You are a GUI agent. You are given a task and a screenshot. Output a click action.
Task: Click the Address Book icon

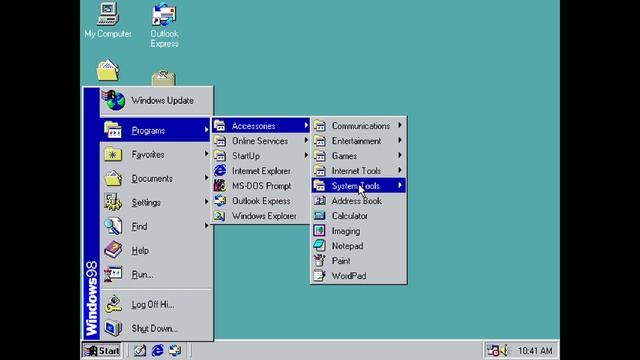pos(320,200)
